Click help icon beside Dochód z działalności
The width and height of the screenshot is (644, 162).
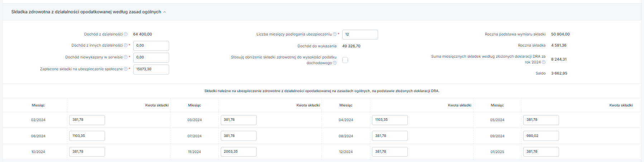point(126,34)
